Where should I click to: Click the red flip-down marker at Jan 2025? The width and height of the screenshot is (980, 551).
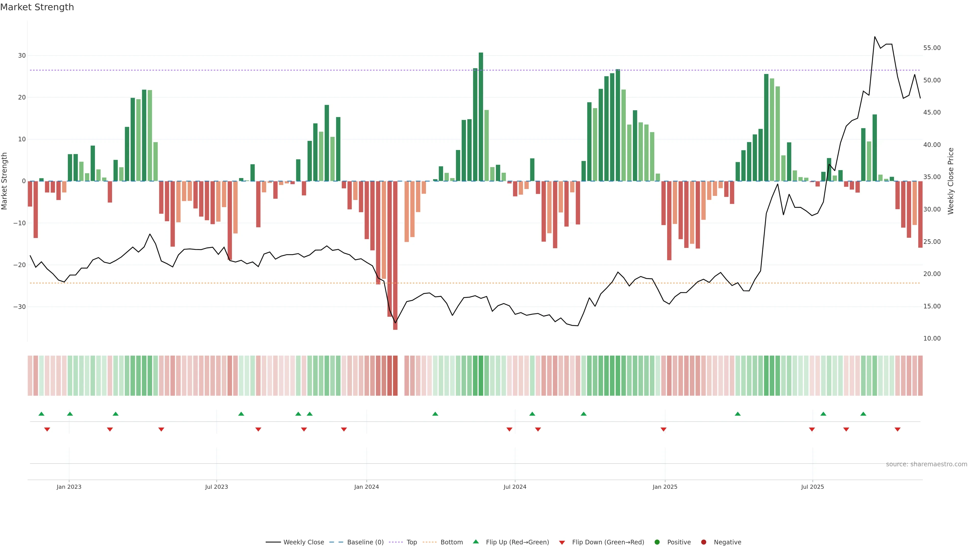(664, 429)
